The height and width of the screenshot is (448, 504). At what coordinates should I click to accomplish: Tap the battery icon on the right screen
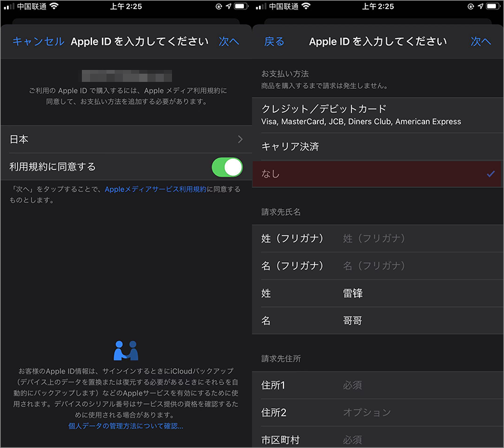pyautogui.click(x=492, y=6)
